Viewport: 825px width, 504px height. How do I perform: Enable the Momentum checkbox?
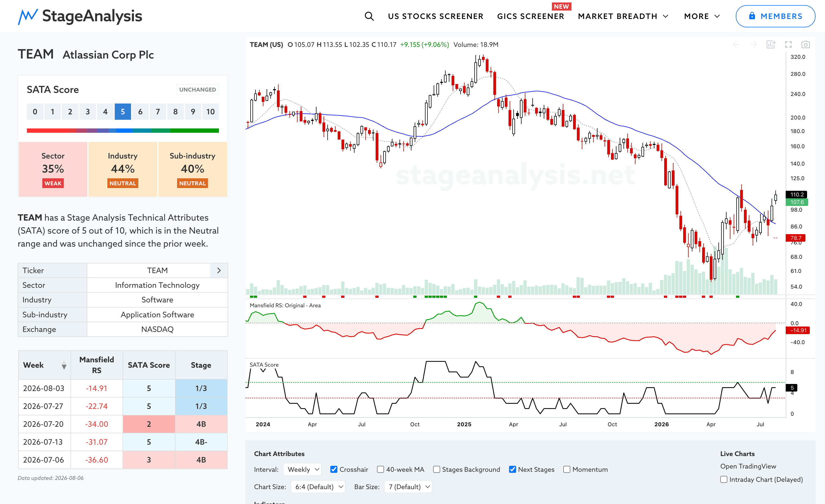tap(567, 469)
